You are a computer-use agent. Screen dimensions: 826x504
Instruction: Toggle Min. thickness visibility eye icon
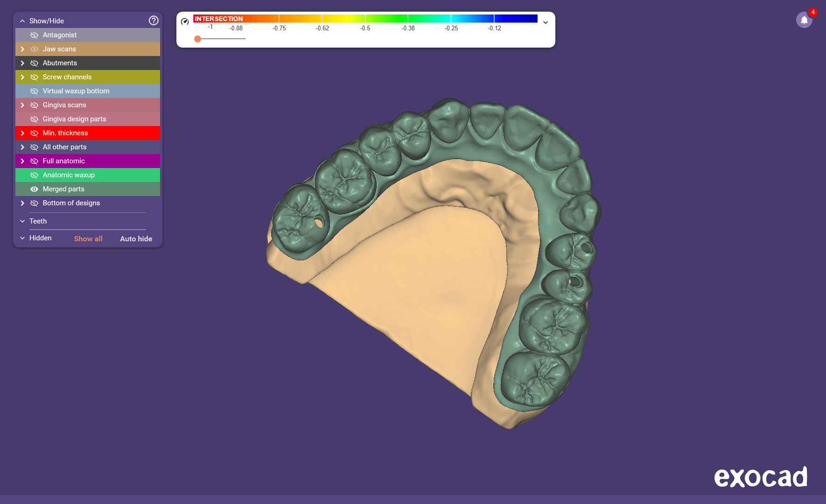34,133
